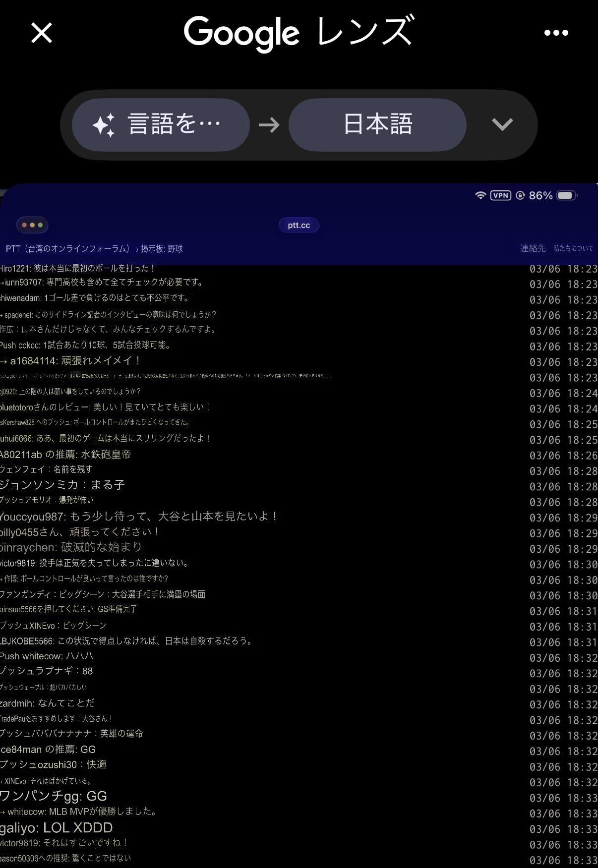Open the PTT（台湾のオンラインフォーラム）breadcrumb link

(x=67, y=249)
